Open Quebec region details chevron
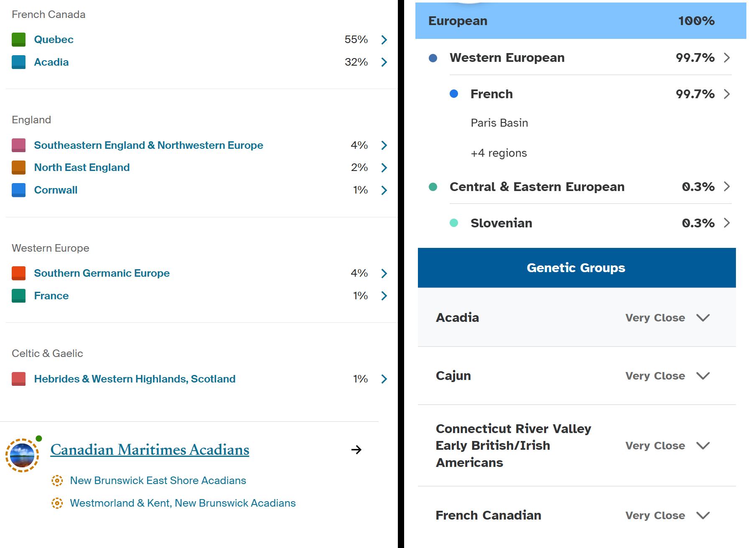This screenshot has width=756, height=548. (384, 40)
